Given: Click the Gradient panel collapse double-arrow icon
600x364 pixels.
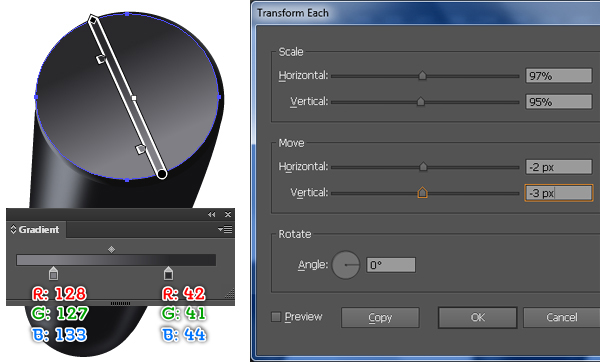Looking at the screenshot, I should click(x=212, y=214).
